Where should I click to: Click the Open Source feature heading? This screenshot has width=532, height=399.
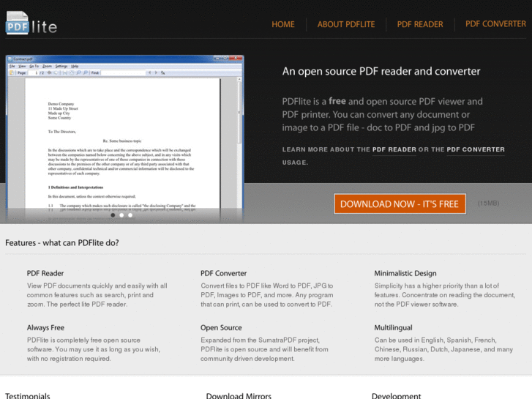point(221,328)
